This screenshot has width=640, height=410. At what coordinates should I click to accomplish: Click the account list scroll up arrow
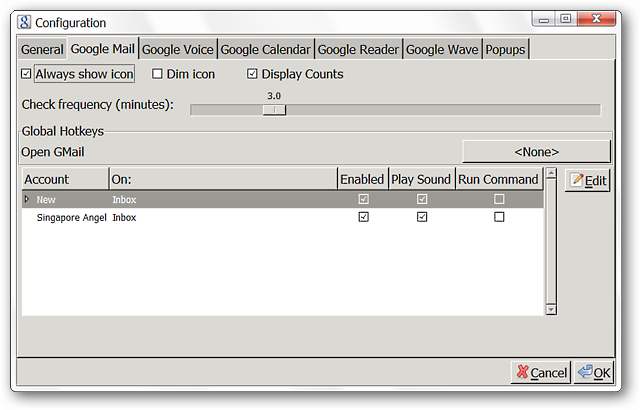(x=551, y=173)
